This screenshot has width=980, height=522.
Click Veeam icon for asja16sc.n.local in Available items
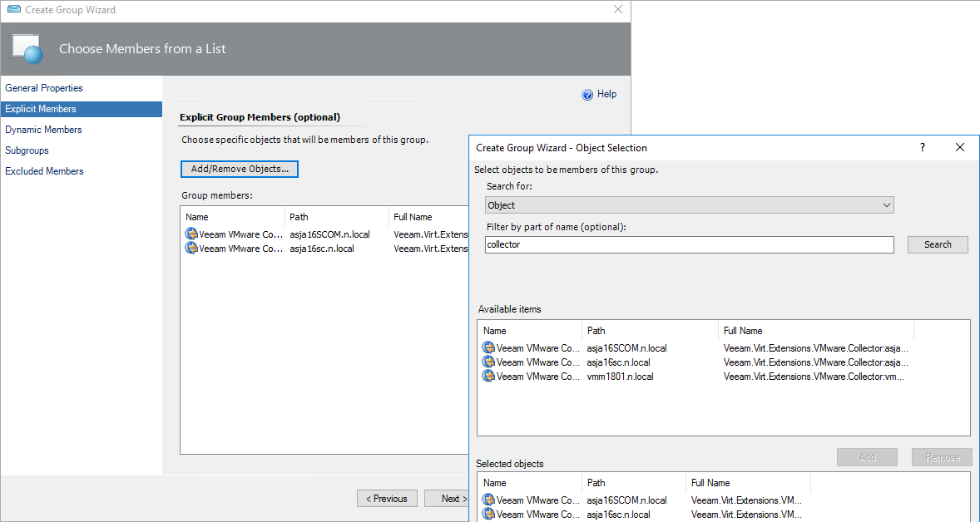coord(488,362)
